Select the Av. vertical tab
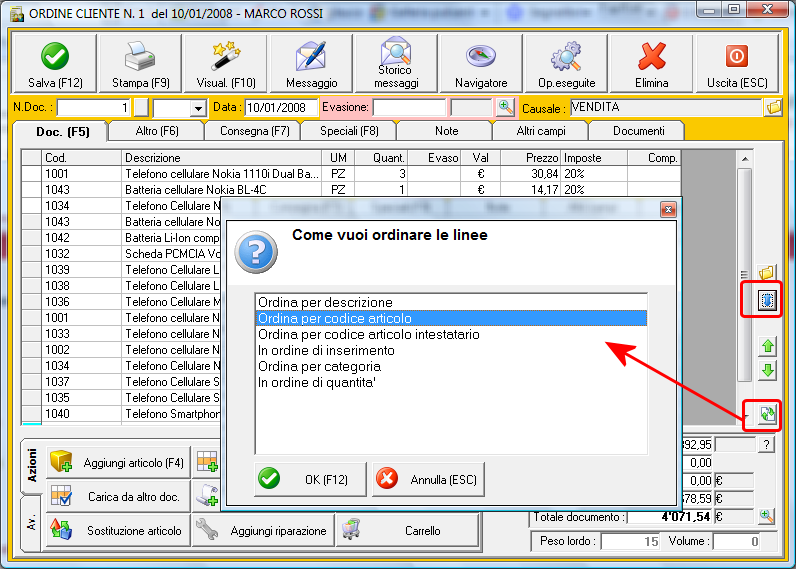The width and height of the screenshot is (796, 569). click(31, 523)
